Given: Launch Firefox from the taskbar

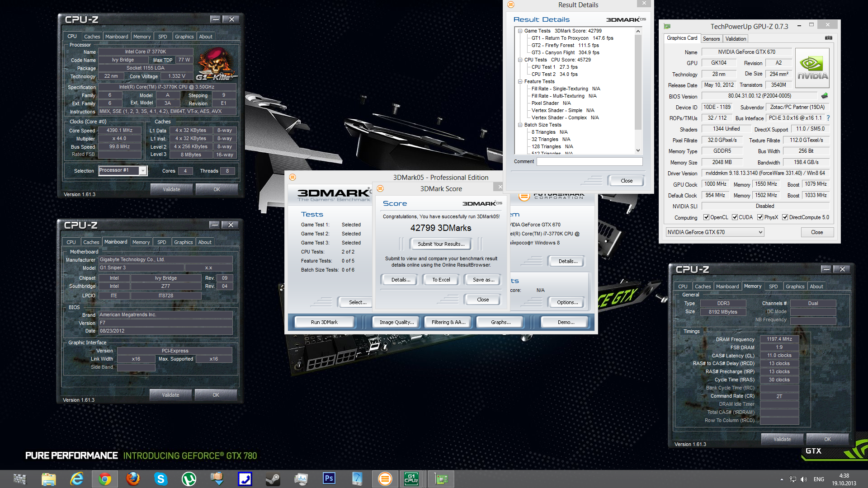Looking at the screenshot, I should pyautogui.click(x=133, y=479).
